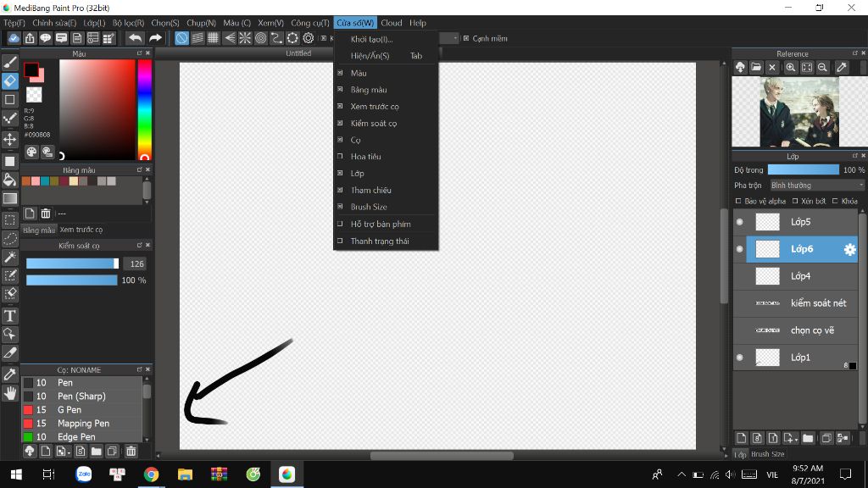Pick color from reference with eyedropper icon
This screenshot has width=868, height=488.
click(842, 68)
